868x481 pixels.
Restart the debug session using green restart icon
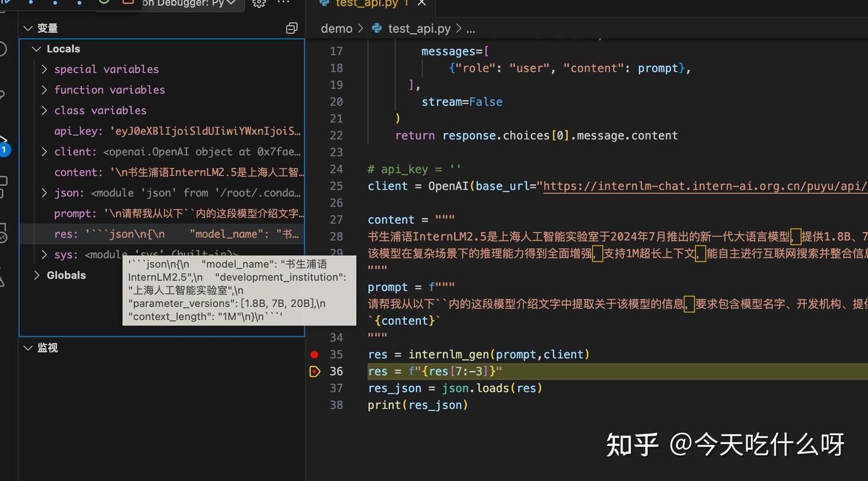pyautogui.click(x=104, y=4)
